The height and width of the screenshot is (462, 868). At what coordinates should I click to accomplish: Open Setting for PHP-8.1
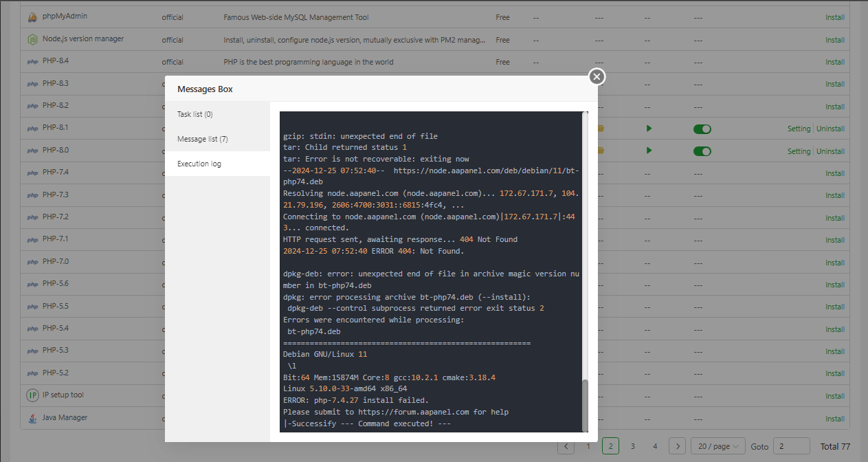pyautogui.click(x=799, y=129)
